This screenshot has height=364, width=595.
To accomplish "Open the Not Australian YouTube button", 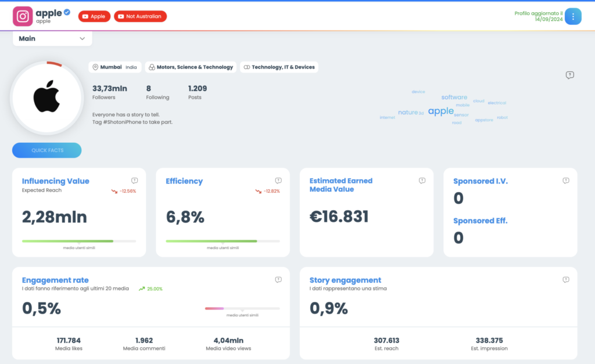I will (140, 16).
